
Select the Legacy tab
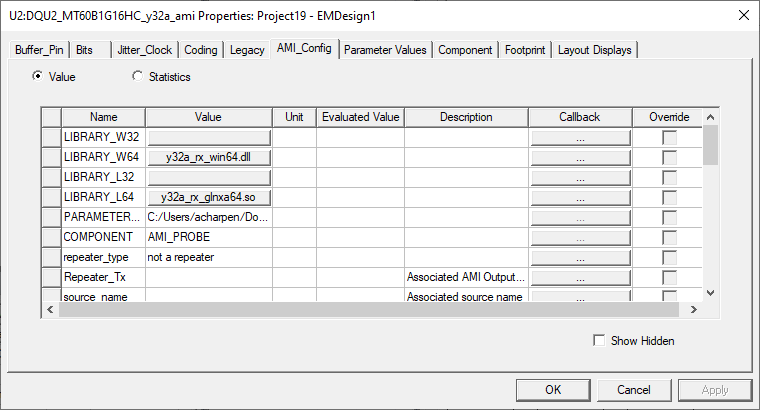[247, 50]
